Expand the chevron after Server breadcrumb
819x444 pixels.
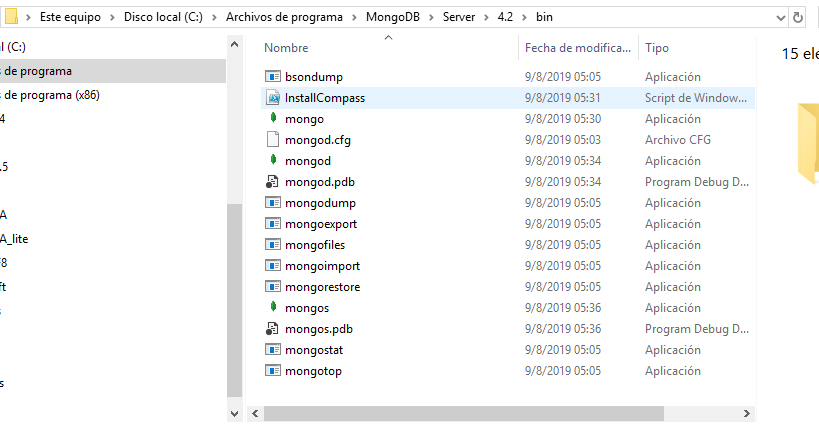[486, 17]
